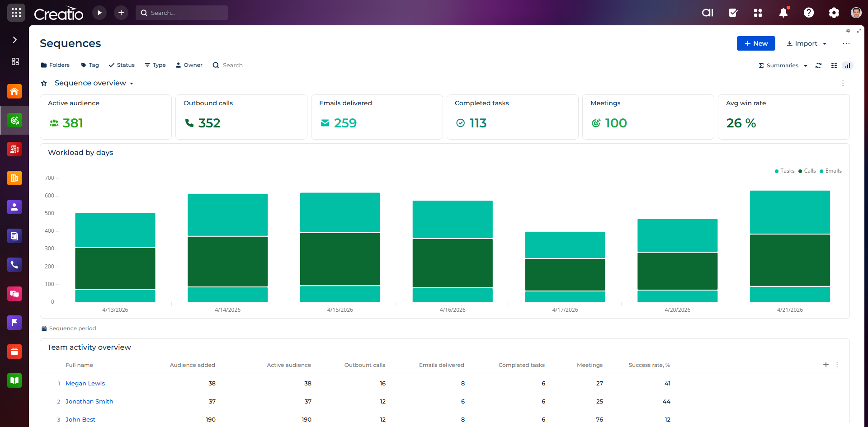Click the New sequence button

[756, 43]
